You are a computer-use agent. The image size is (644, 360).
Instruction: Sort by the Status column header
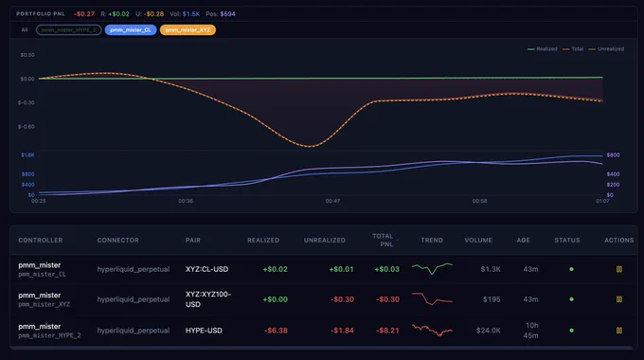(566, 240)
